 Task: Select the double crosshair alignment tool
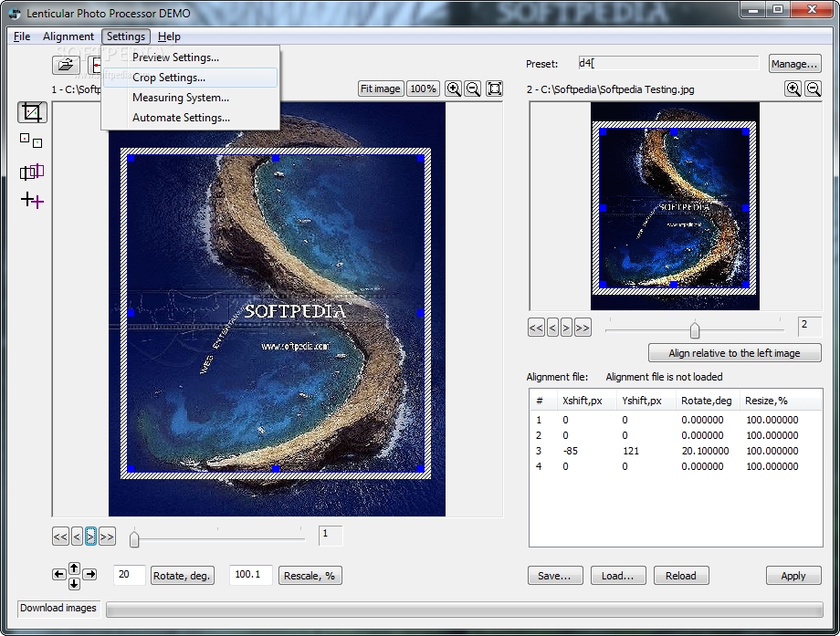(32, 201)
